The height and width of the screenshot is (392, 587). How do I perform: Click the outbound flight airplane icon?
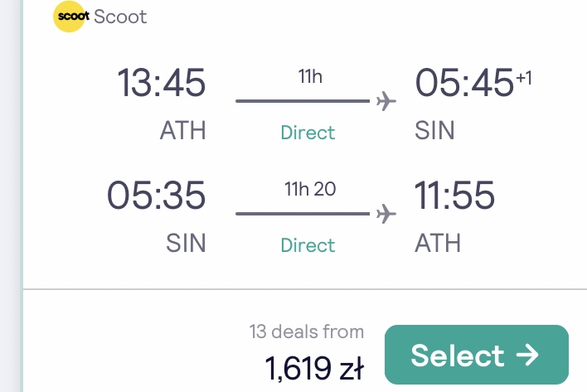click(386, 101)
